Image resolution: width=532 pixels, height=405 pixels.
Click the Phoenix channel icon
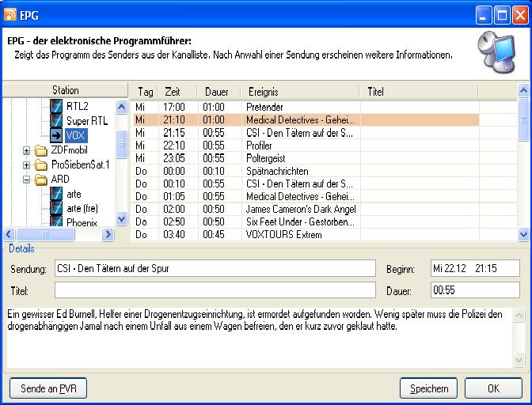[56, 221]
